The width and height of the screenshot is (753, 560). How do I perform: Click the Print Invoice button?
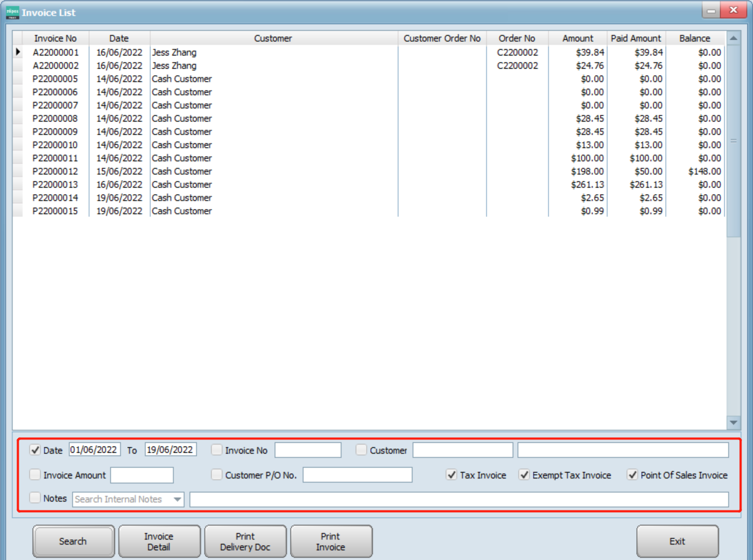(331, 541)
